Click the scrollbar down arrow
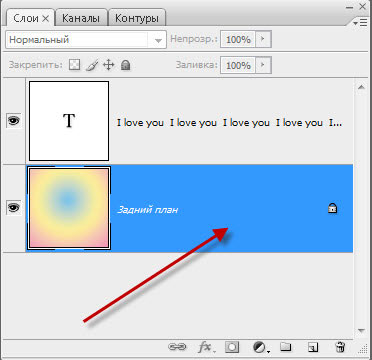Image resolution: width=372 pixels, height=360 pixels. [361, 330]
